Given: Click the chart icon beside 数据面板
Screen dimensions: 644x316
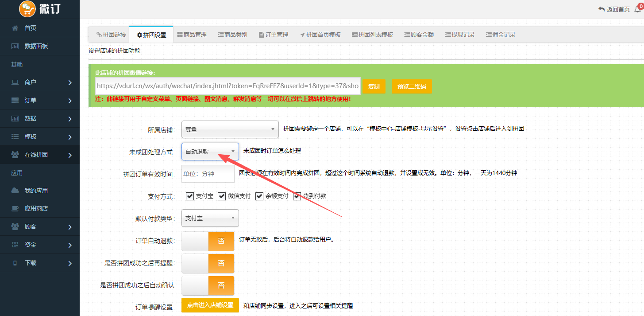Looking at the screenshot, I should tap(15, 46).
